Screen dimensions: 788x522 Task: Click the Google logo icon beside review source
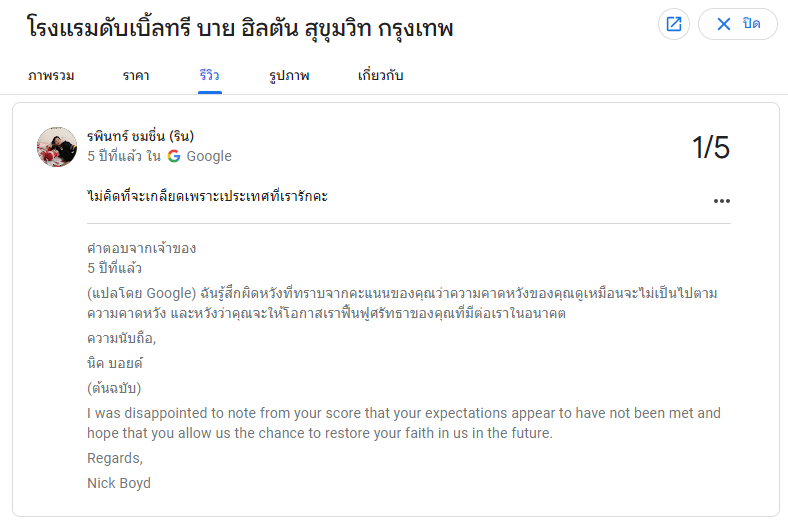pos(174,156)
